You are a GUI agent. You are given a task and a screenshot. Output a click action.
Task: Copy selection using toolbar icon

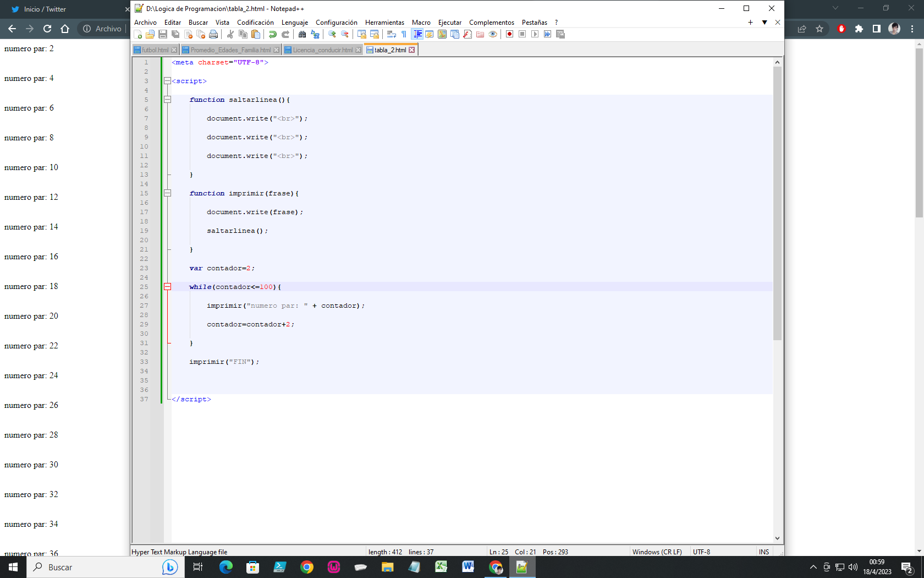click(x=243, y=34)
